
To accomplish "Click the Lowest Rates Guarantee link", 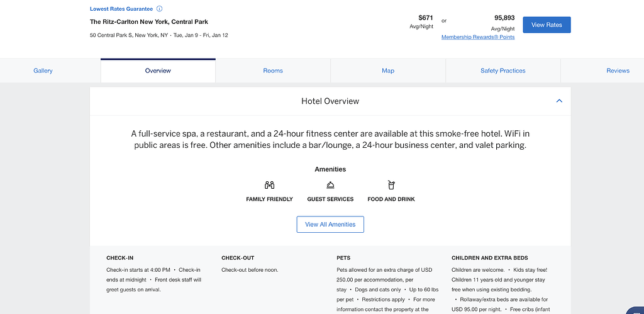I will point(121,9).
